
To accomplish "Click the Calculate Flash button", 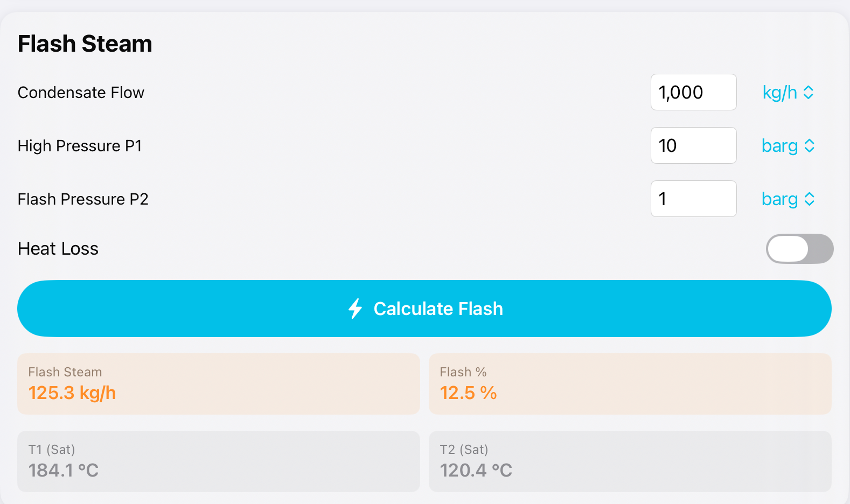I will coord(424,309).
